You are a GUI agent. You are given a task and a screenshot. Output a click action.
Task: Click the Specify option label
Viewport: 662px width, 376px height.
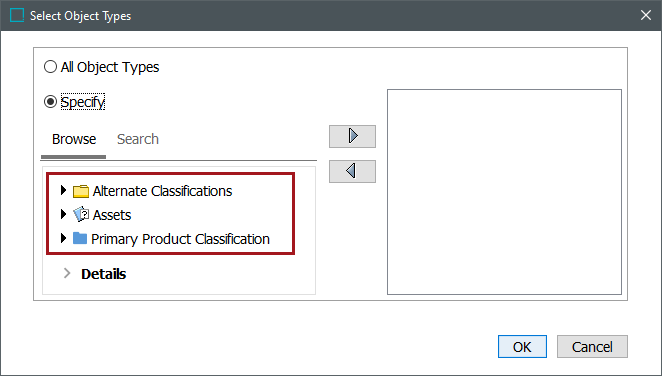pos(83,102)
